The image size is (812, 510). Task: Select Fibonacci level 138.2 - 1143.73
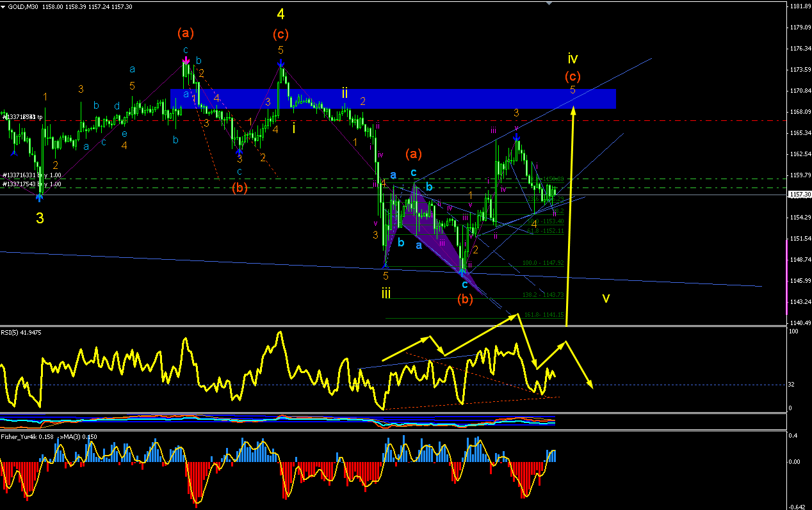pos(543,294)
